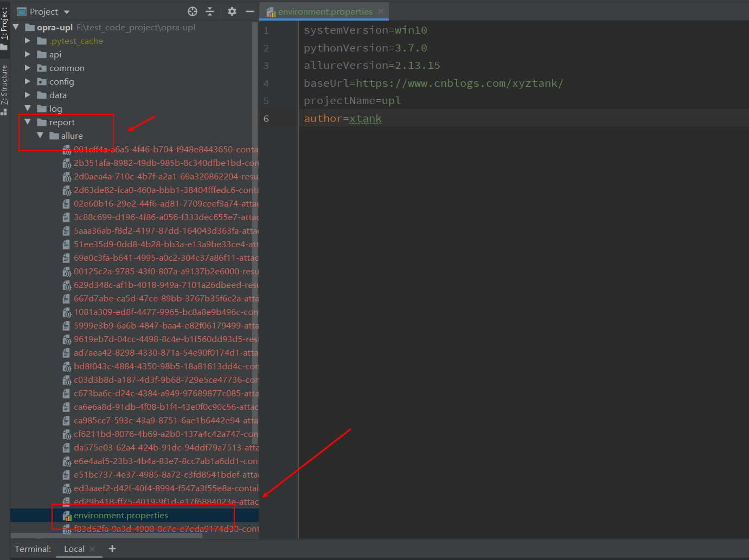
Task: Select the report folder icon
Action: coord(42,122)
